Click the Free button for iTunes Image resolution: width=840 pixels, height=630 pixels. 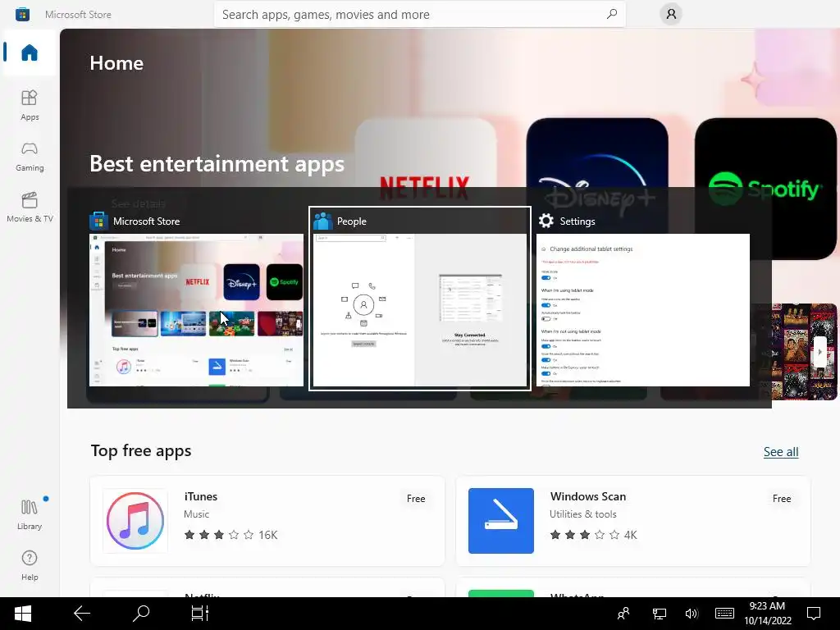click(x=416, y=498)
